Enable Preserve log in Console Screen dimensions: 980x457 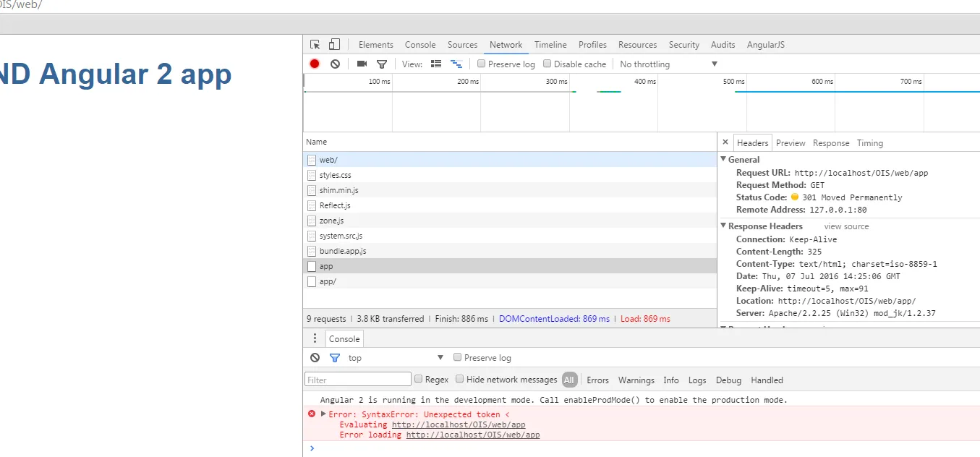458,357
